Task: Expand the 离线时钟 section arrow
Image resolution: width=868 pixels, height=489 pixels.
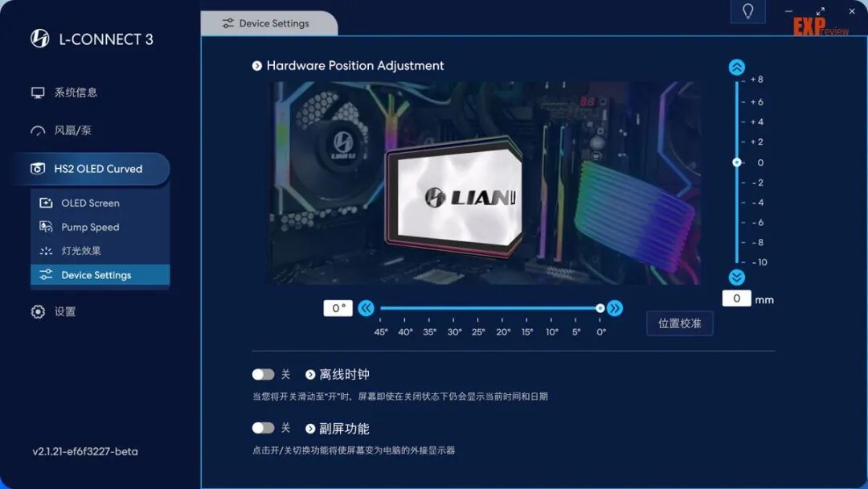Action: click(310, 375)
